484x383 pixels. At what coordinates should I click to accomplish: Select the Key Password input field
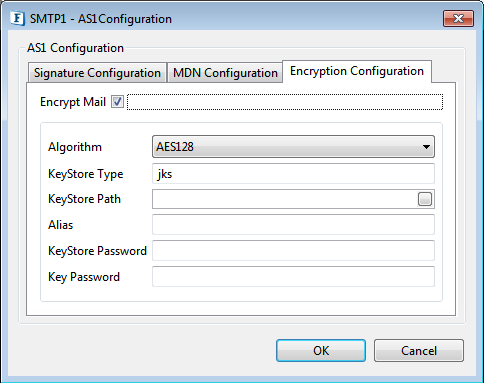click(293, 276)
